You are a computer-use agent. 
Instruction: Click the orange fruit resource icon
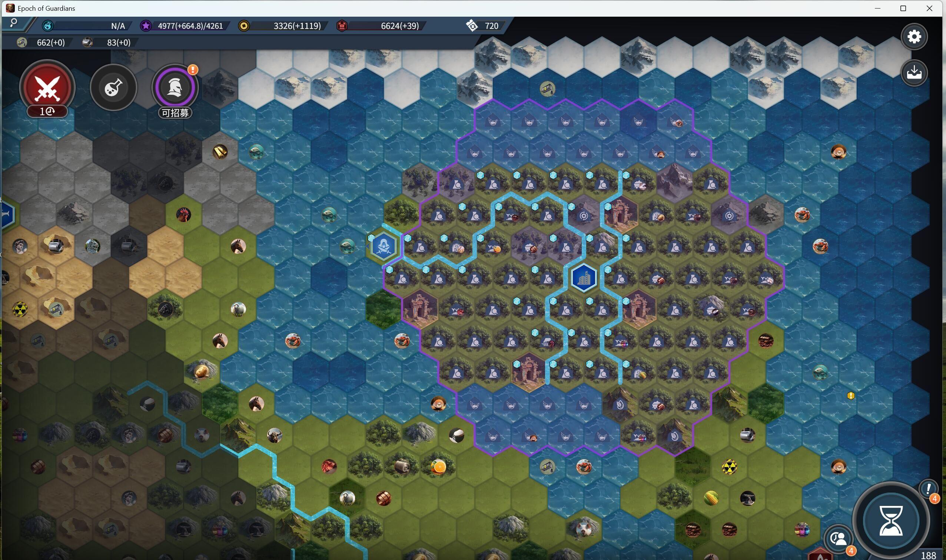coord(438,467)
